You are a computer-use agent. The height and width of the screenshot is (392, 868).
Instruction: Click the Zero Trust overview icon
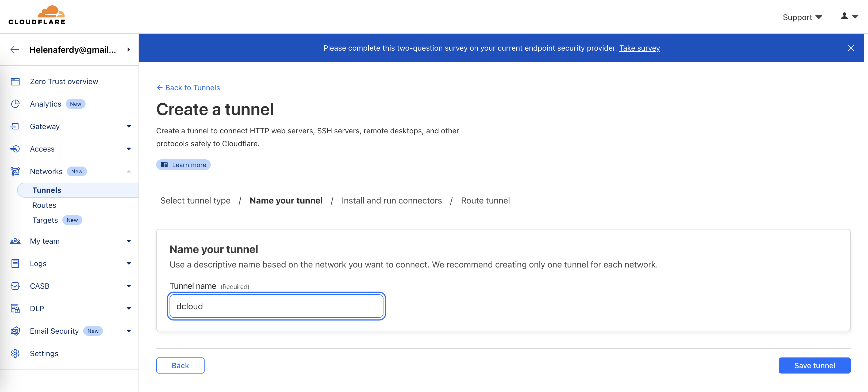click(15, 82)
